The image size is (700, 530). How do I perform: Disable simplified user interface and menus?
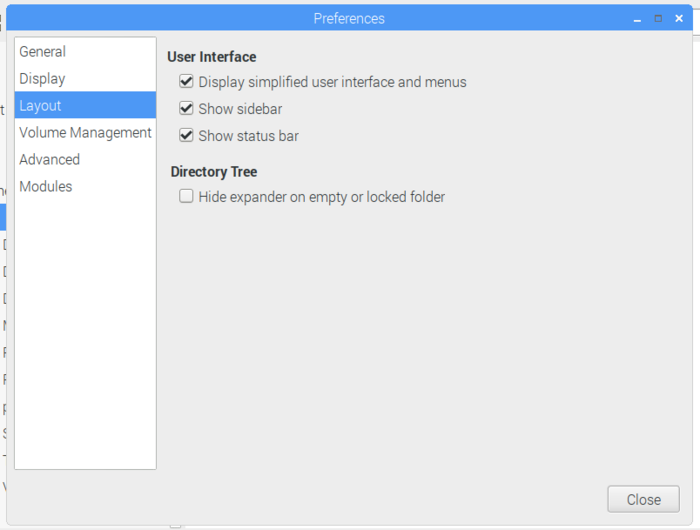pos(186,82)
